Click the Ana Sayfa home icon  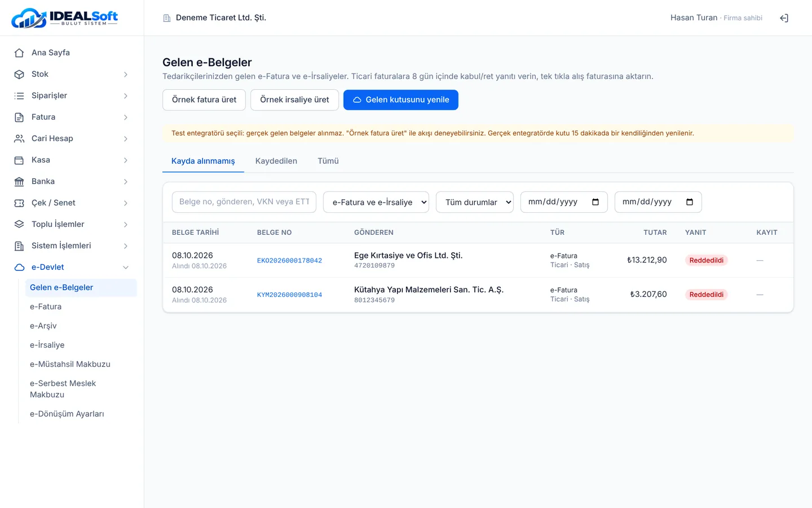click(x=19, y=52)
